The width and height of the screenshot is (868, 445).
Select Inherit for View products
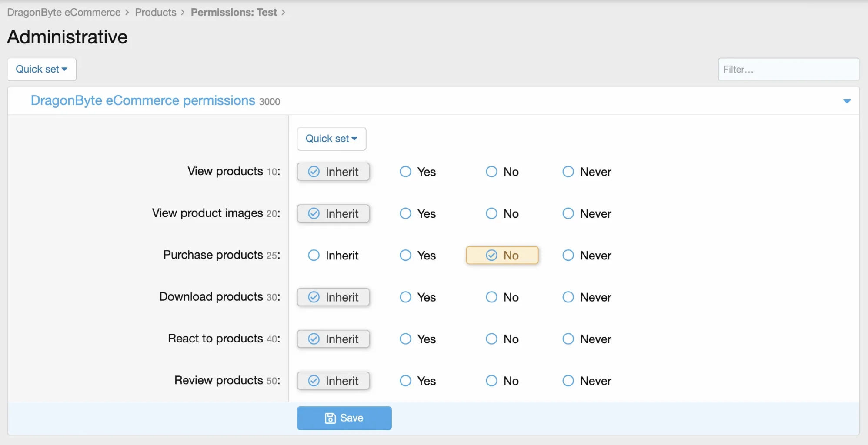pos(333,172)
